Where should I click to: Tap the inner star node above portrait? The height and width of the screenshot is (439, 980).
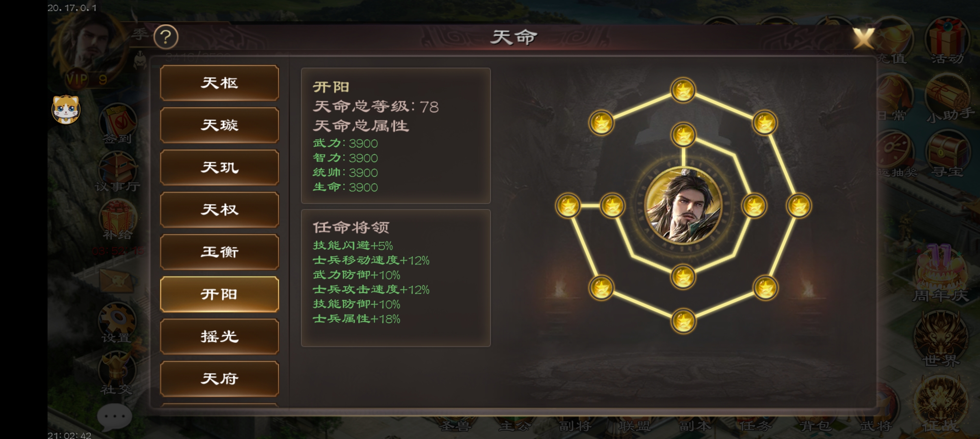pos(683,135)
